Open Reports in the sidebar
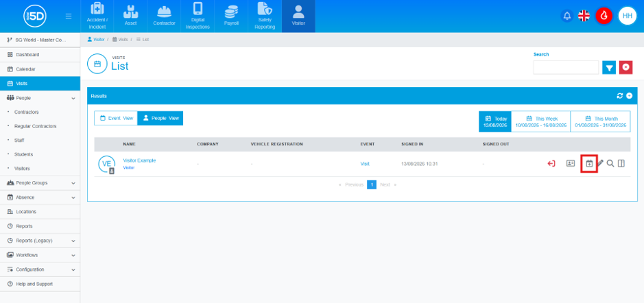 40,226
